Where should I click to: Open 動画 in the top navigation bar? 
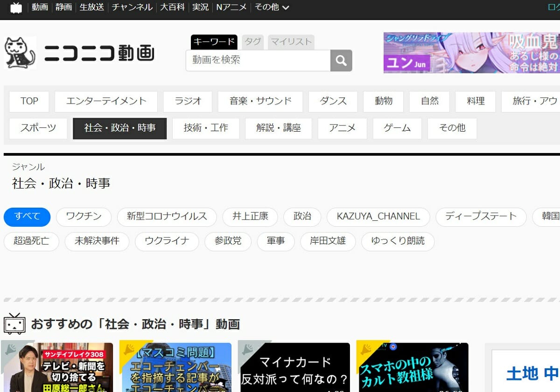click(40, 7)
